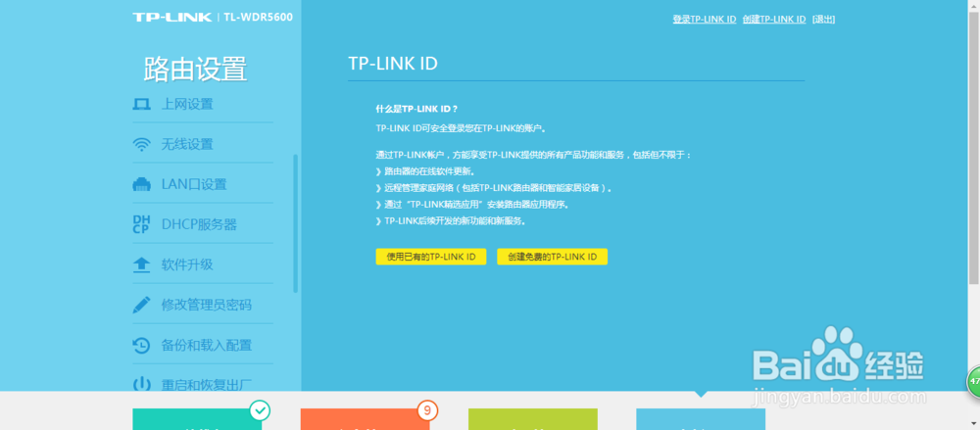The image size is (980, 430).
Task: Switch to the orange bottom tab
Action: (x=365, y=419)
